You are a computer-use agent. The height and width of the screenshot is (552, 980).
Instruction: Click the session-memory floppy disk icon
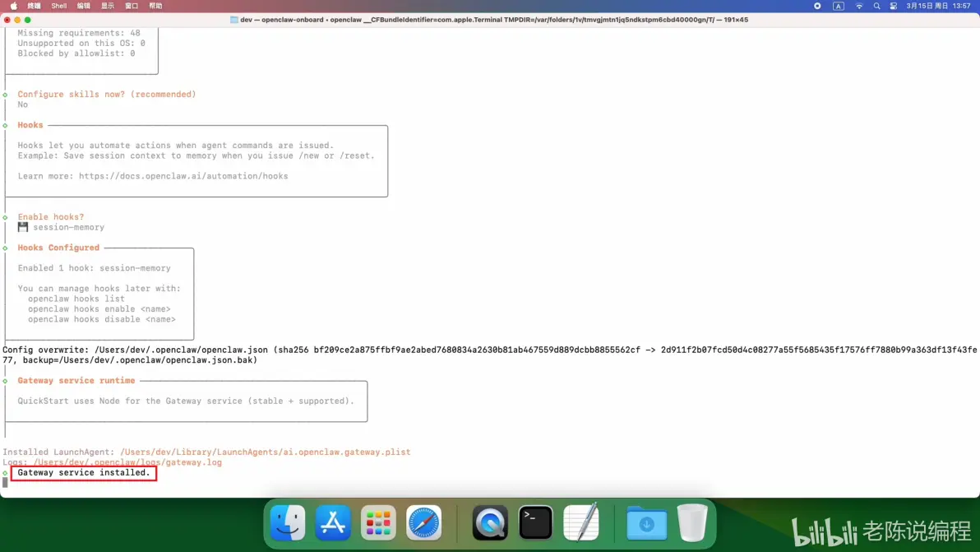(22, 227)
